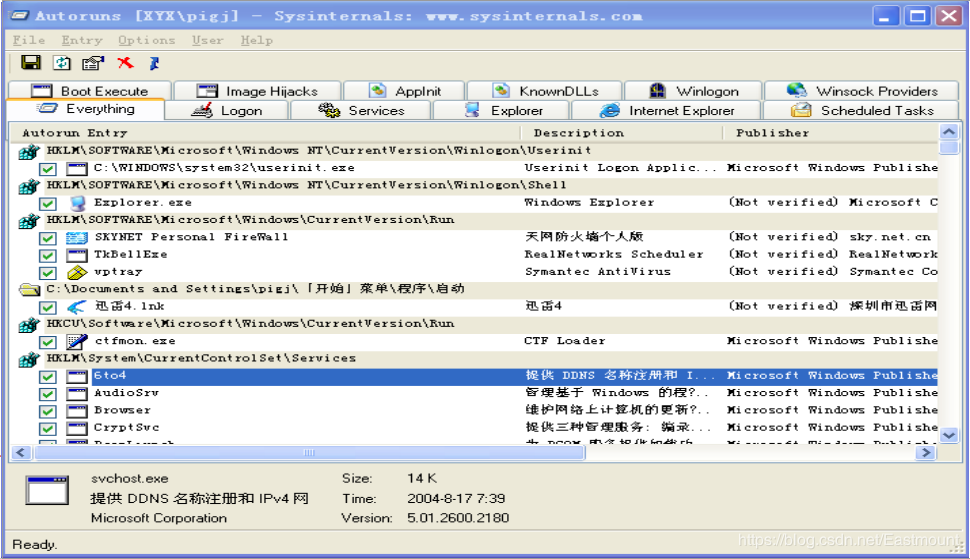Image resolution: width=970 pixels, height=559 pixels.
Task: Click the registry icon beside Winlogon\Userinit key
Action: pos(29,151)
